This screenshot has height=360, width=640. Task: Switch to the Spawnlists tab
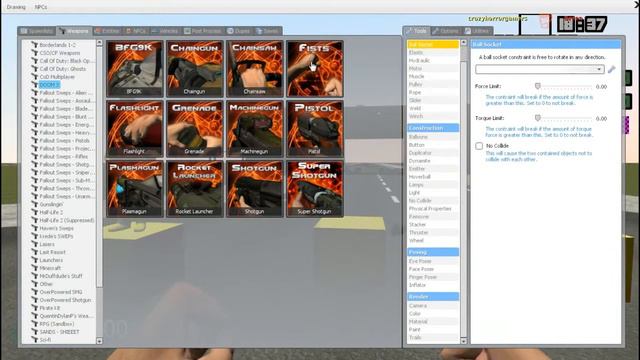click(x=37, y=31)
